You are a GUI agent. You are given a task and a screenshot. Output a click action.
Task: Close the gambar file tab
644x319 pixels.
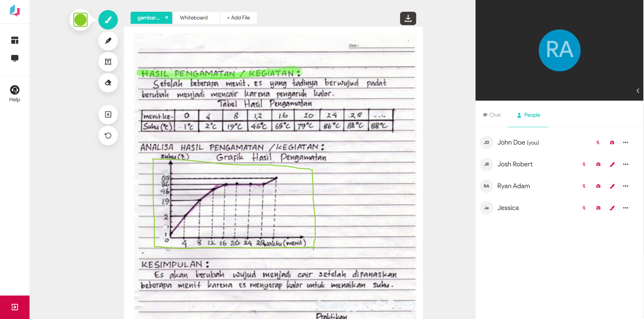tap(166, 17)
